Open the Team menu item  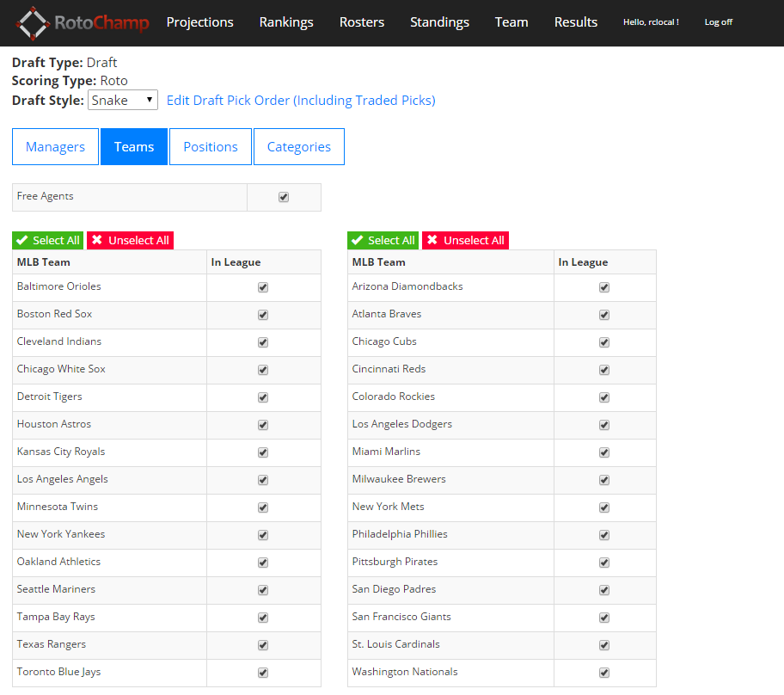[x=511, y=22]
